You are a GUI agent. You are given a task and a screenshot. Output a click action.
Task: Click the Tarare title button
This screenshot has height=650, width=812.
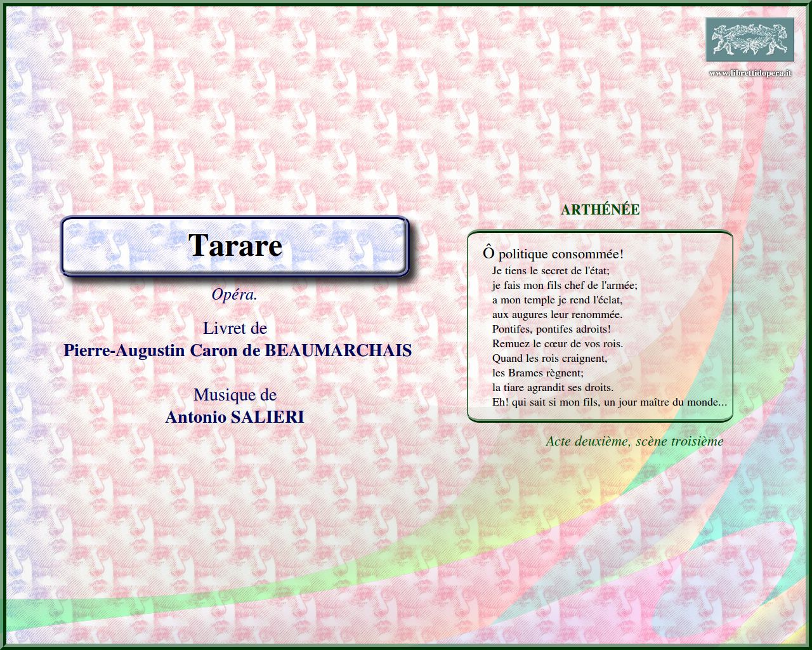pos(235,246)
